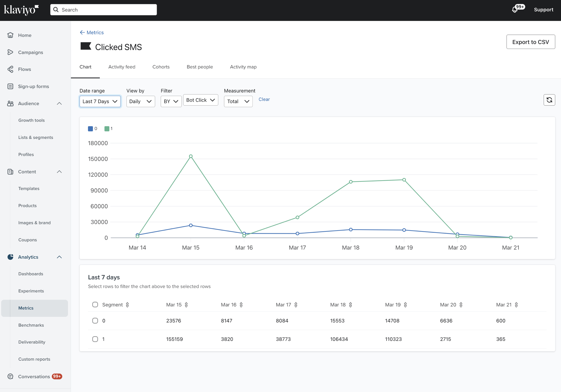Click the Conversations sidebar icon
The width and height of the screenshot is (561, 392).
click(11, 376)
